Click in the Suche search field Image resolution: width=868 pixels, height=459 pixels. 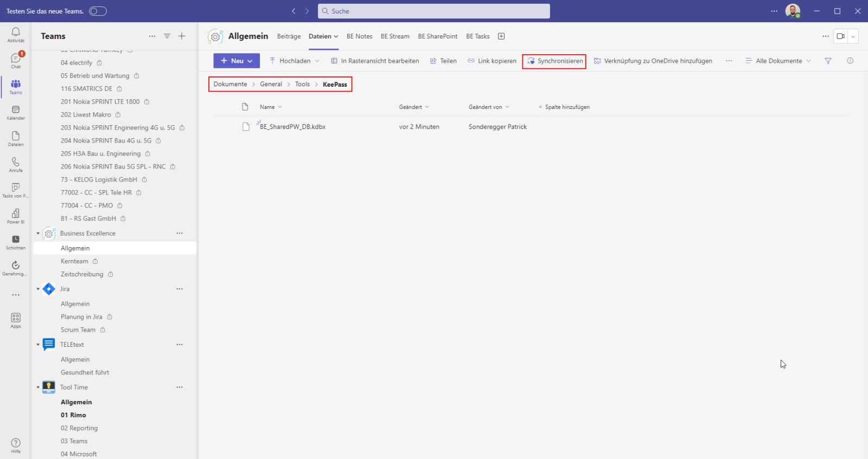433,11
